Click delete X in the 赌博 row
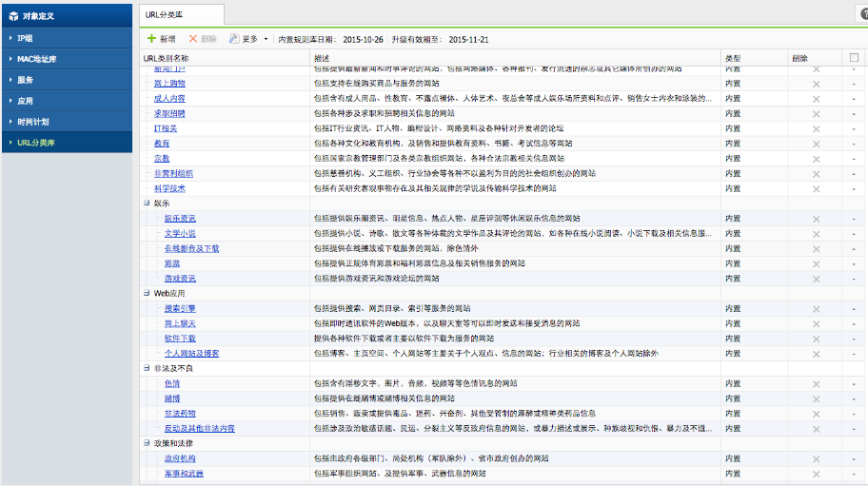868x486 pixels. coord(816,399)
